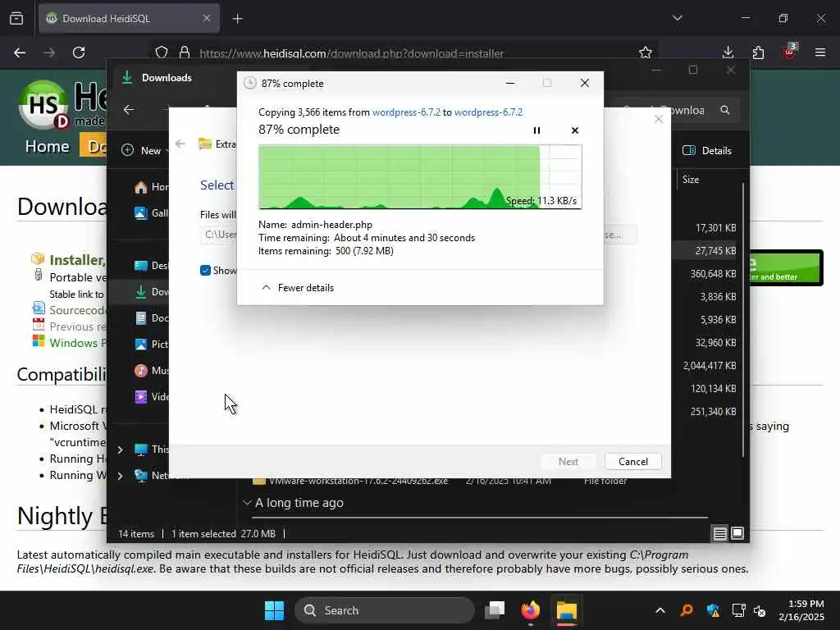Click the taskbar Search box
Image resolution: width=840 pixels, height=630 pixels.
coord(385,610)
